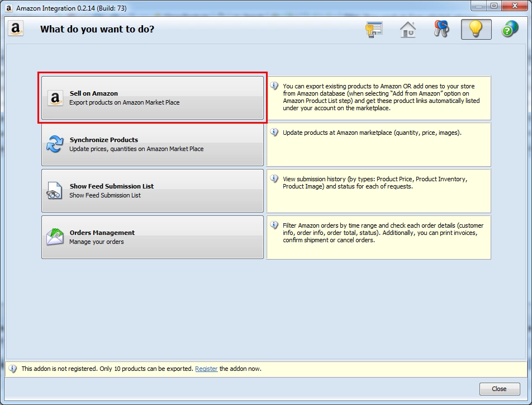Click the document with glasses icon
This screenshot has width=532, height=405.
click(54, 191)
